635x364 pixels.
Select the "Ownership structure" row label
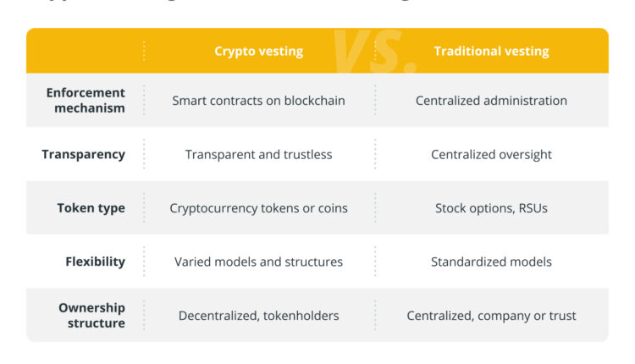[91, 315]
